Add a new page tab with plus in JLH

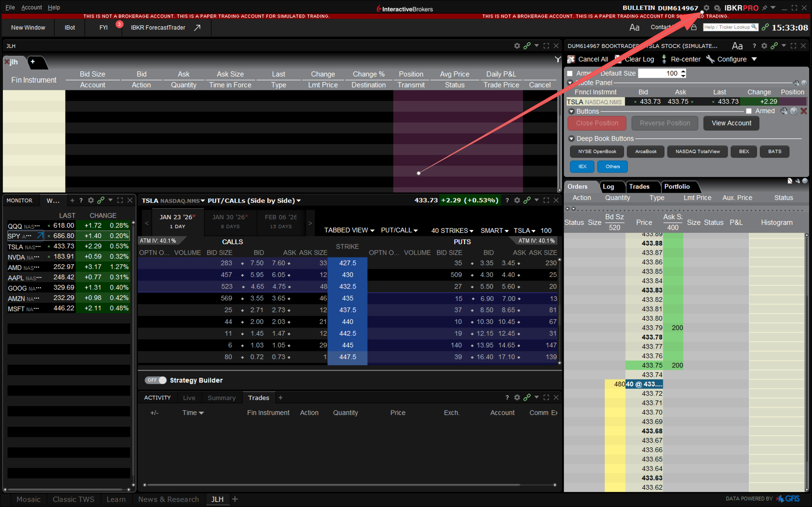tap(33, 62)
